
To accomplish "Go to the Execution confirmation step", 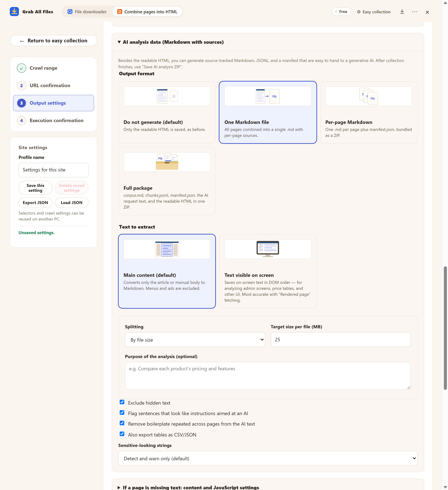I will [x=54, y=121].
